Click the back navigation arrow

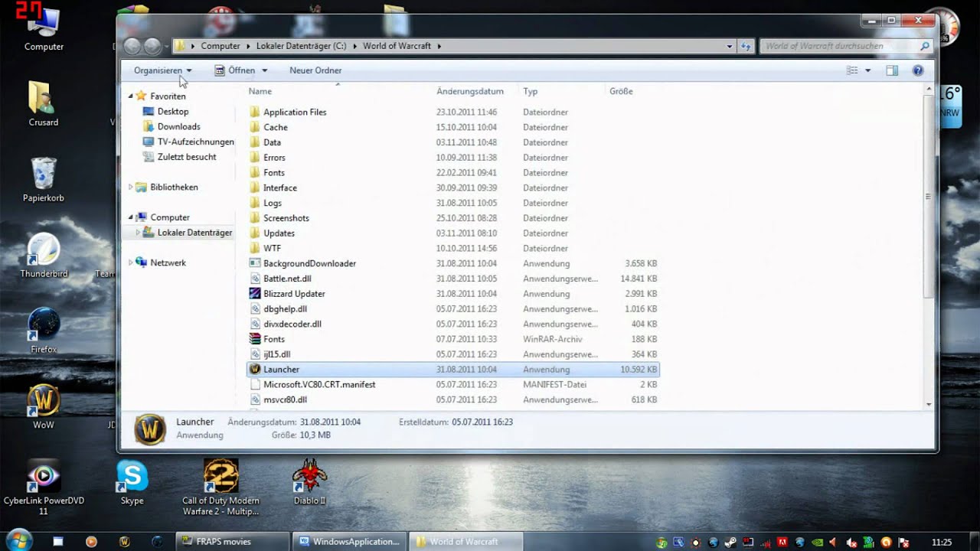pos(132,46)
